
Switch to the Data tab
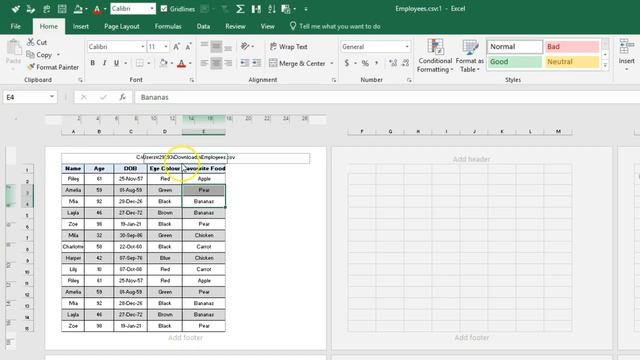pyautogui.click(x=203, y=27)
